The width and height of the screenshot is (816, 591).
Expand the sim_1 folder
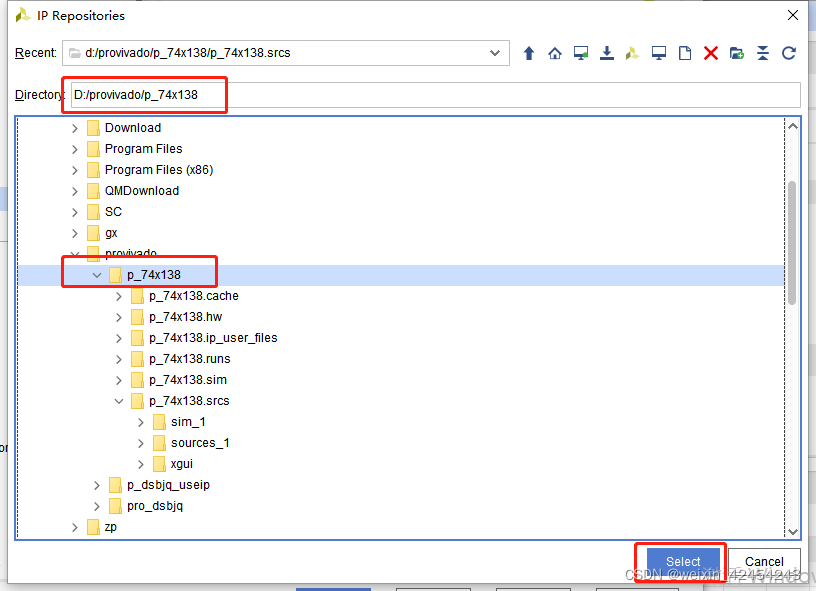141,422
